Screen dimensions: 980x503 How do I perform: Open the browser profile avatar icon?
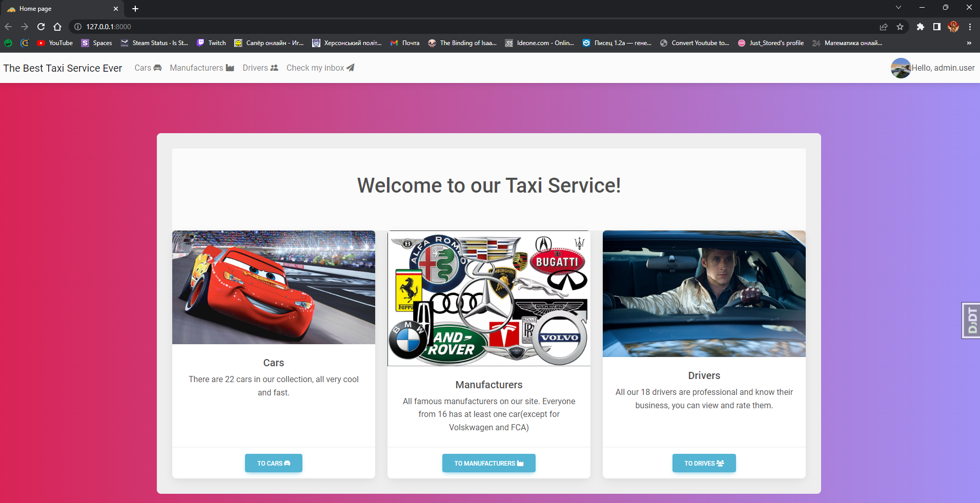click(953, 27)
